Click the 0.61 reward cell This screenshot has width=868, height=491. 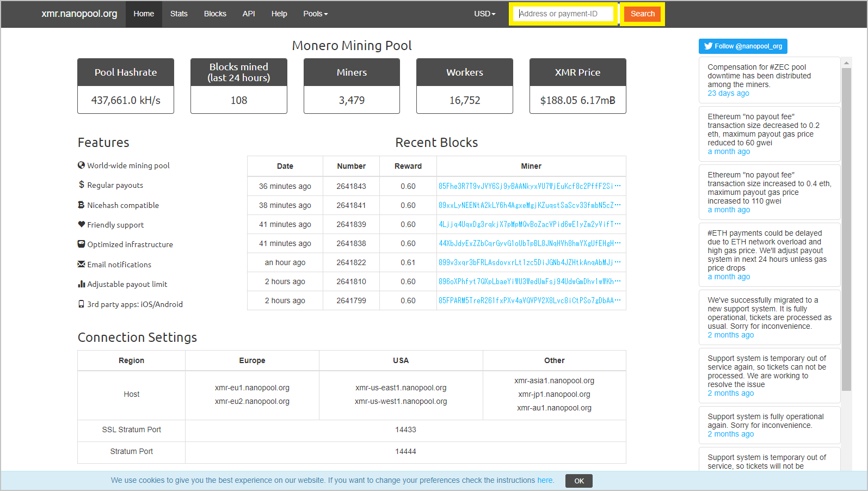click(x=408, y=262)
